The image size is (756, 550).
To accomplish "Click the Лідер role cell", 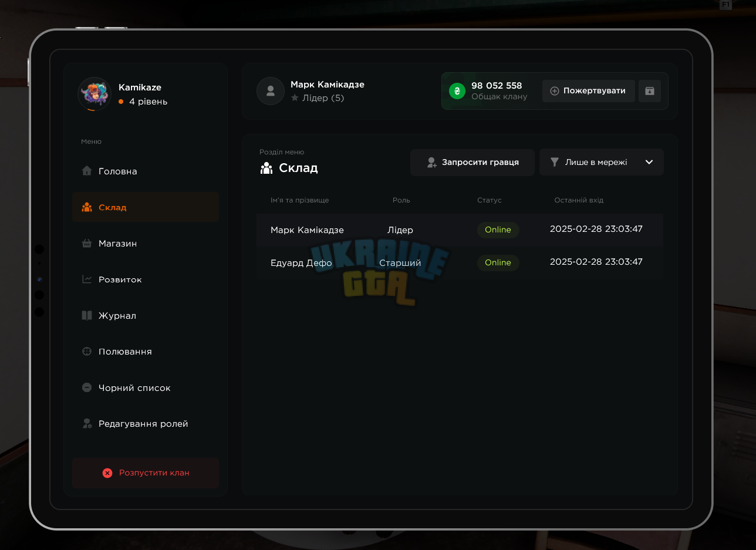I will (x=400, y=230).
